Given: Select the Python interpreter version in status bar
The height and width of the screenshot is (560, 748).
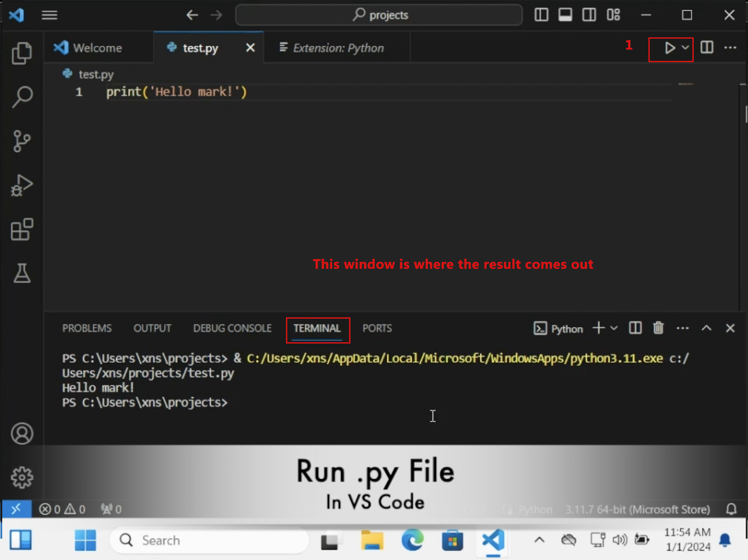Looking at the screenshot, I should 637,509.
